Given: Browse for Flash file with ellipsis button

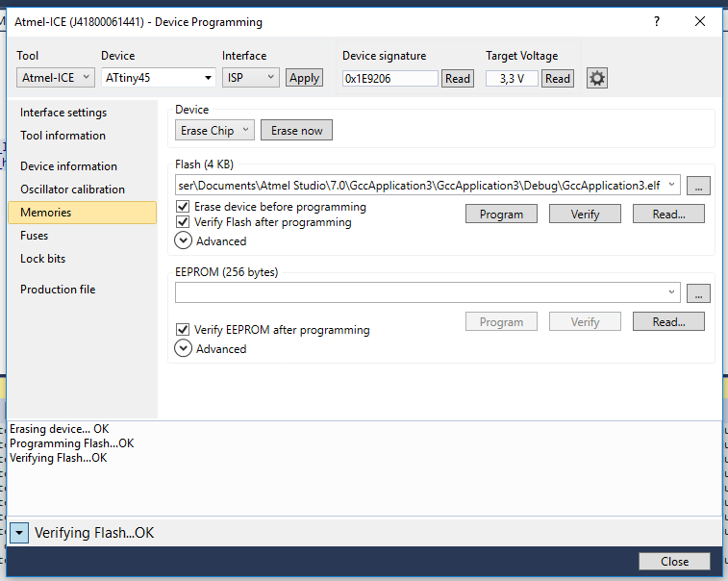Looking at the screenshot, I should click(x=698, y=186).
